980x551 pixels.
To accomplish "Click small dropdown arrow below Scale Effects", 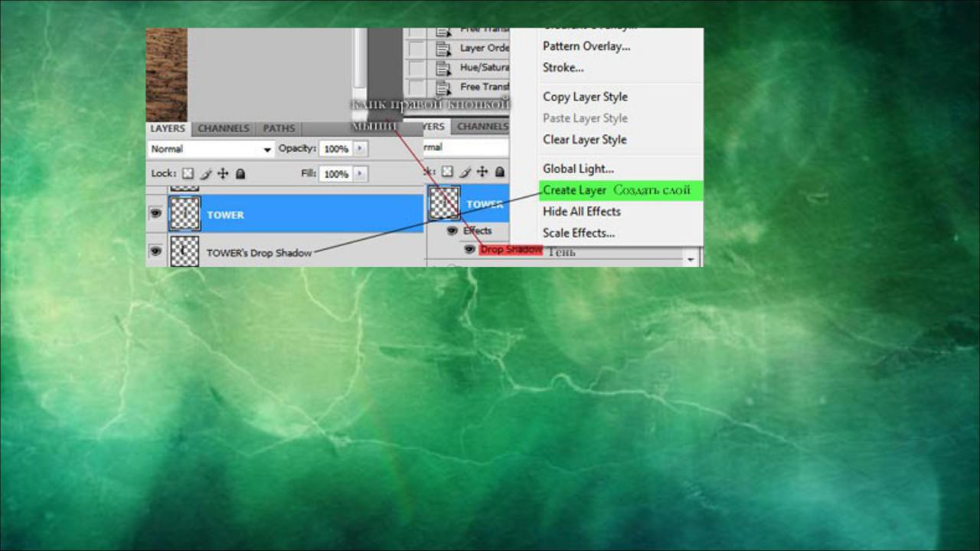I will [691, 259].
